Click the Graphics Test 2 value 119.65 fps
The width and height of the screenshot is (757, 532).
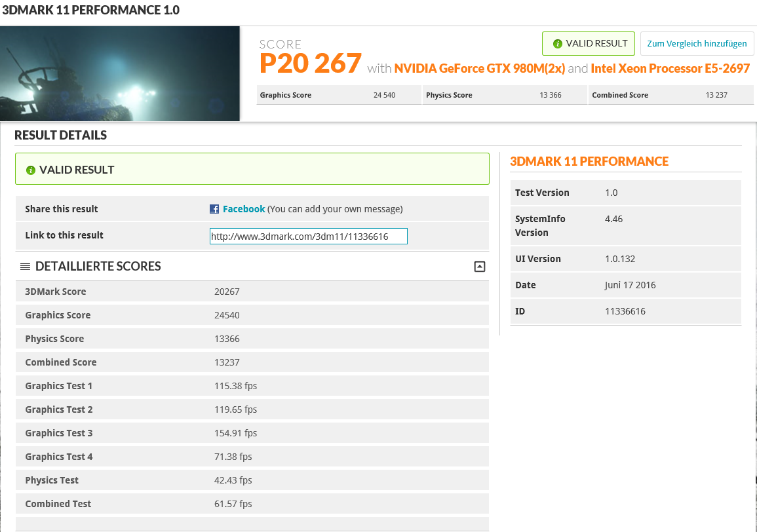tap(235, 409)
